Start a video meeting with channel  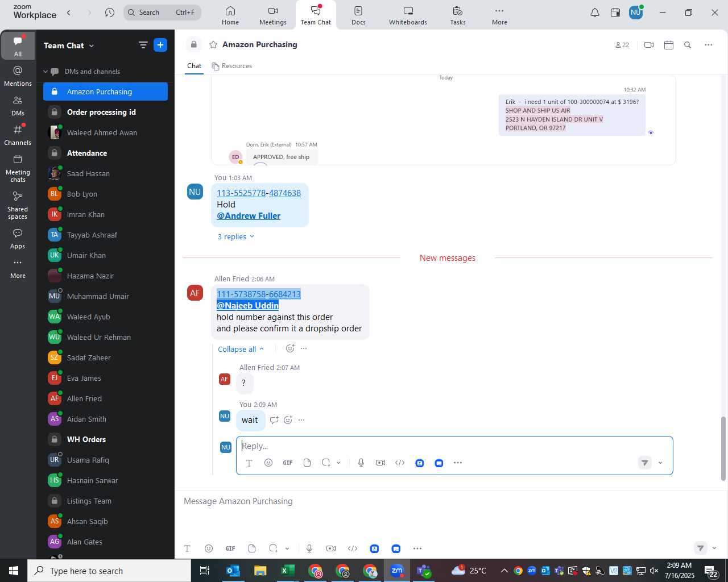649,45
